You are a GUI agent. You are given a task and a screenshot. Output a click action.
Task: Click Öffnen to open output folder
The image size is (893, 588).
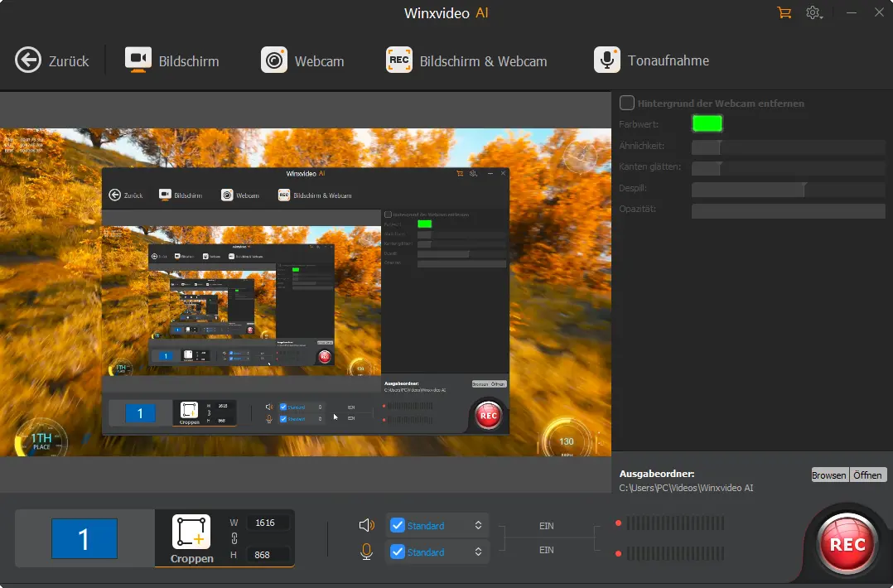868,475
